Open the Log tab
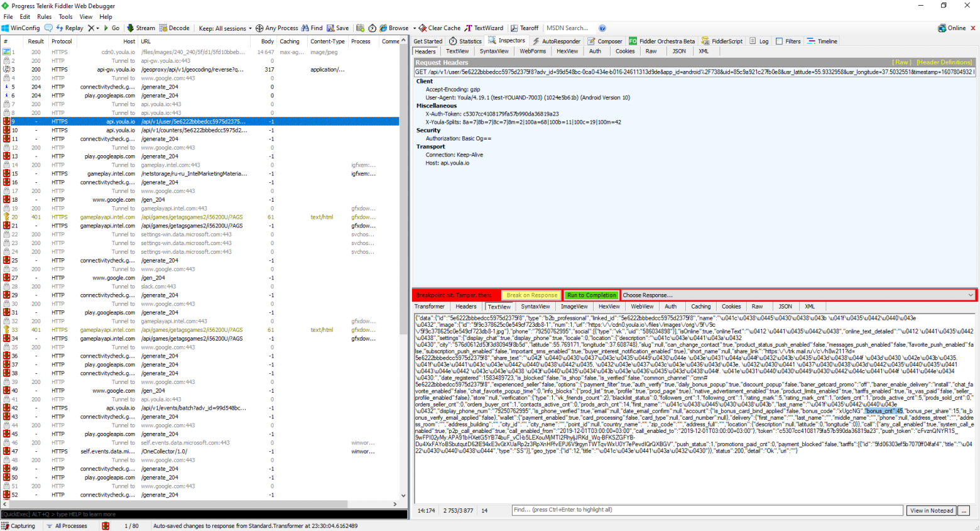Viewport: 980px width, 531px height. pyautogui.click(x=759, y=41)
